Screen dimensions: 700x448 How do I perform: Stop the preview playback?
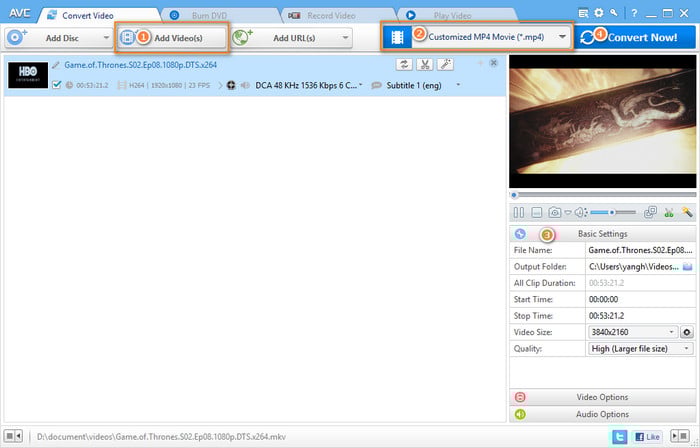(537, 212)
